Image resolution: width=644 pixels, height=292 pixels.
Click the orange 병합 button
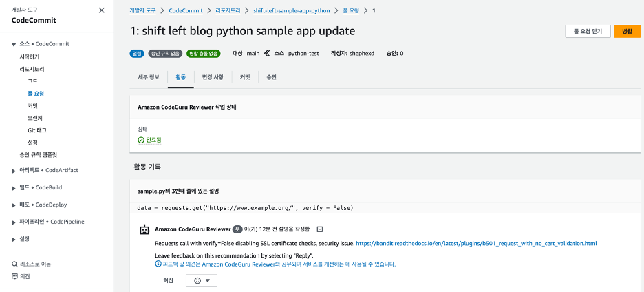[x=627, y=31]
